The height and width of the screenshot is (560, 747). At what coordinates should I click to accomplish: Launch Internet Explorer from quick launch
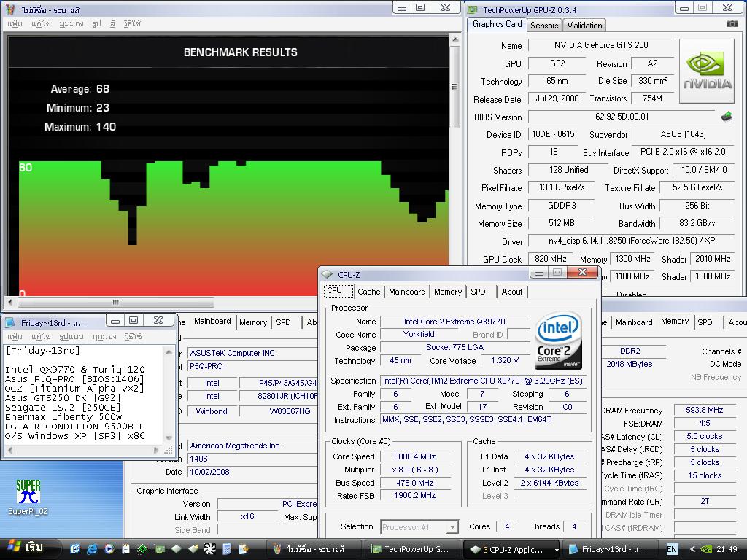pyautogui.click(x=93, y=548)
